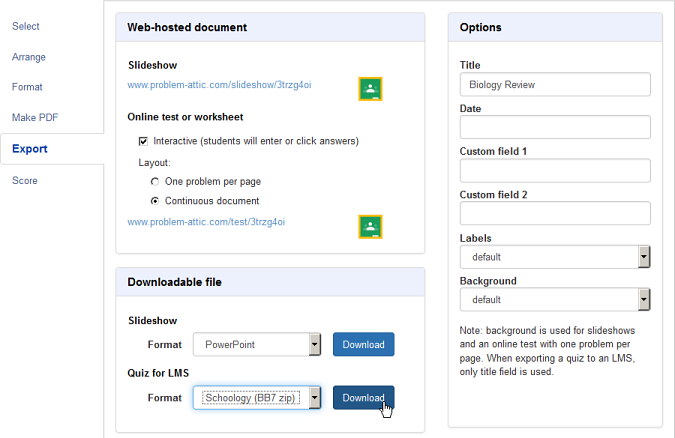The width and height of the screenshot is (675, 438).
Task: Expand the Background dropdown
Action: [555, 300]
